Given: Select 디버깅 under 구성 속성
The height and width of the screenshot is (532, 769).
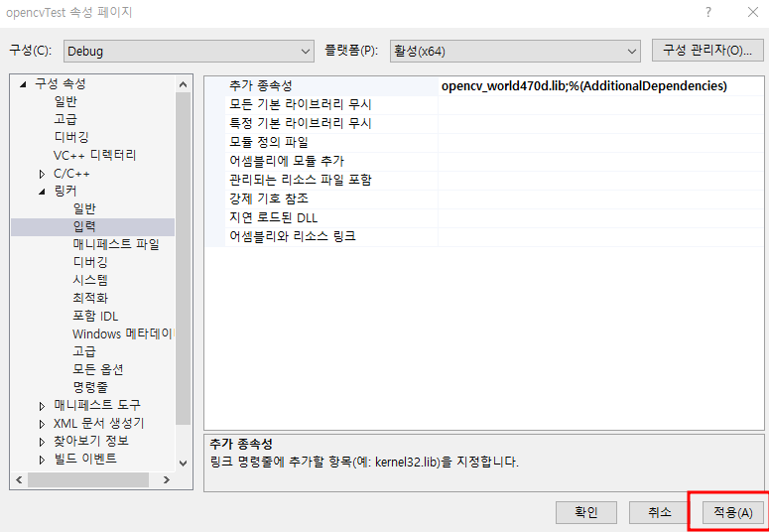Looking at the screenshot, I should pos(71,137).
